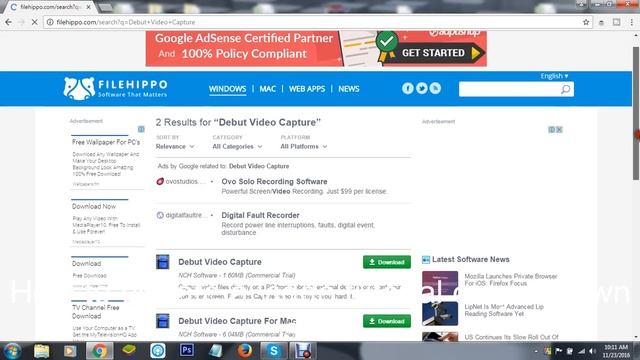This screenshot has height=360, width=640.
Task: Close the right sidebar advertisement
Action: 559,130
